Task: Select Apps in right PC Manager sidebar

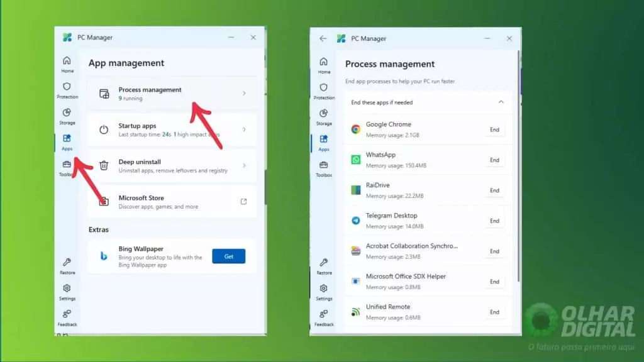Action: (x=324, y=143)
